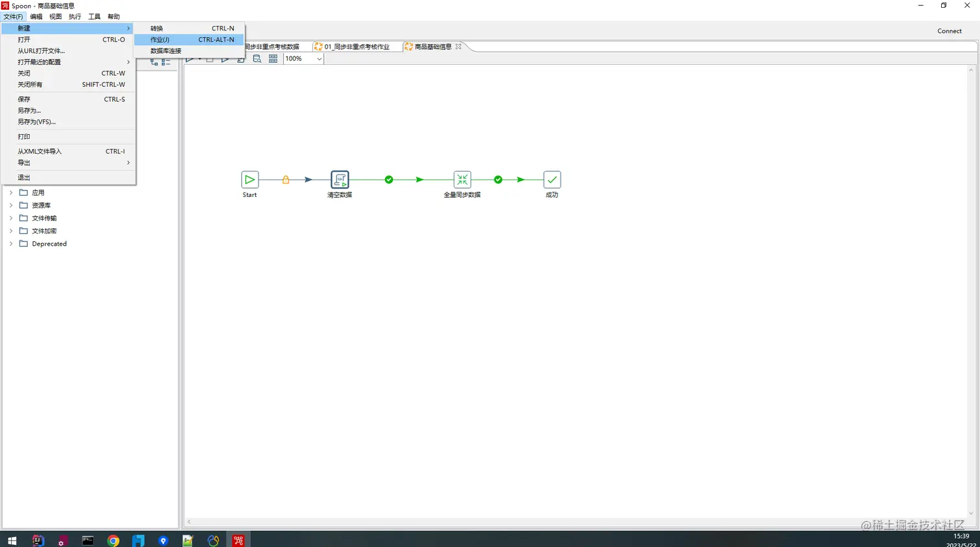Create a new 作业(J) from submenu
This screenshot has width=980, height=547.
click(x=189, y=40)
